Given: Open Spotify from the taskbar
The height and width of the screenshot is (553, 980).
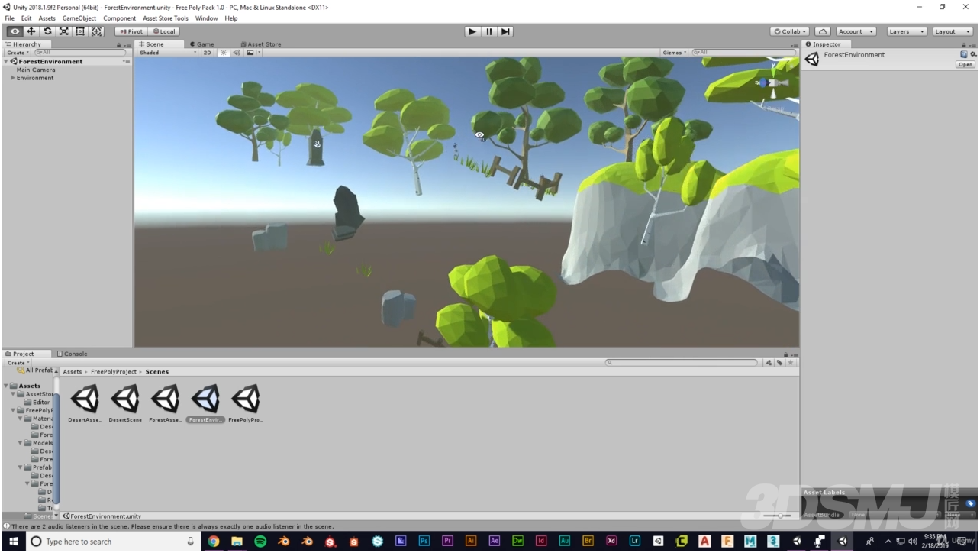Looking at the screenshot, I should click(x=260, y=542).
